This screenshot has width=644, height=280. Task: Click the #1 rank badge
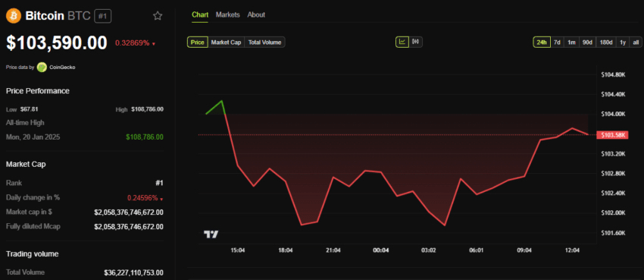point(103,16)
